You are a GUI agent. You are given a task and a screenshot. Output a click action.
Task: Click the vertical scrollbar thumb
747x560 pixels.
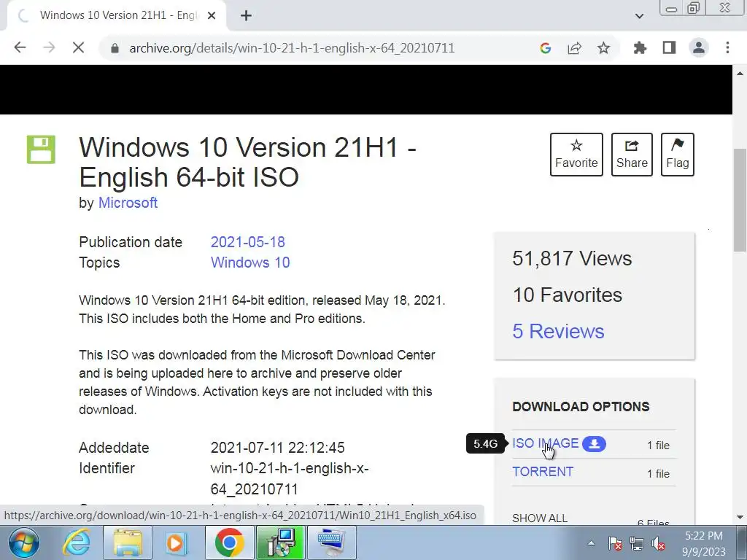click(x=740, y=200)
